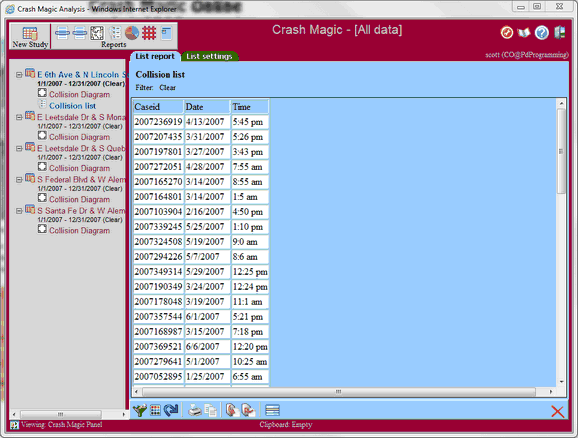Click the Crash Magic Panel status icon

(x=14, y=425)
